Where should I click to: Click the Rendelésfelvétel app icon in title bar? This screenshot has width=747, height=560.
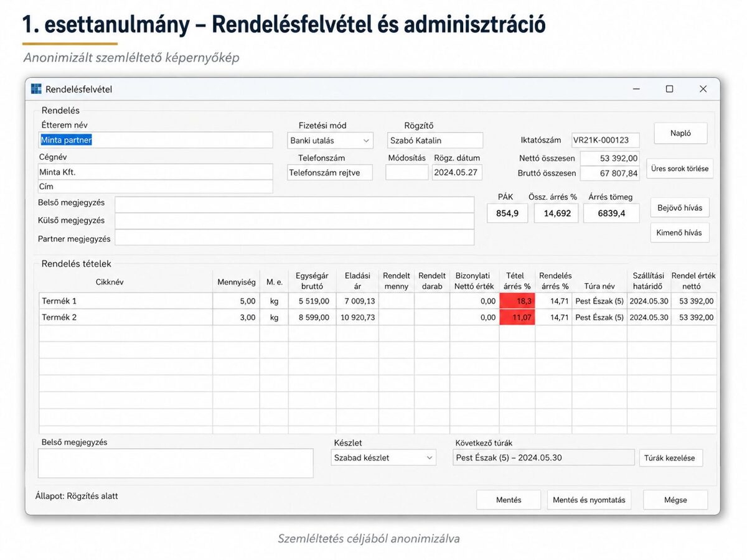36,89
